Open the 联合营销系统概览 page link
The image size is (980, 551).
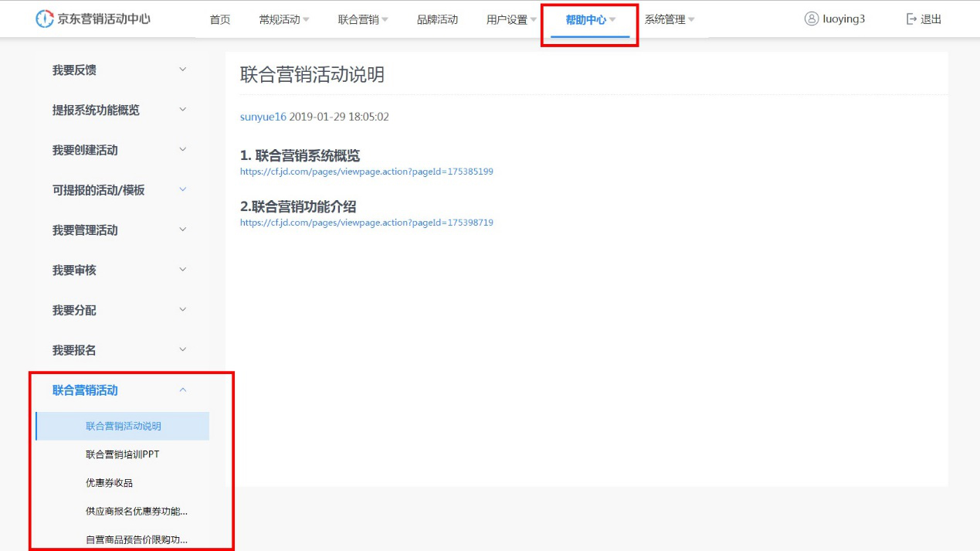pyautogui.click(x=366, y=172)
